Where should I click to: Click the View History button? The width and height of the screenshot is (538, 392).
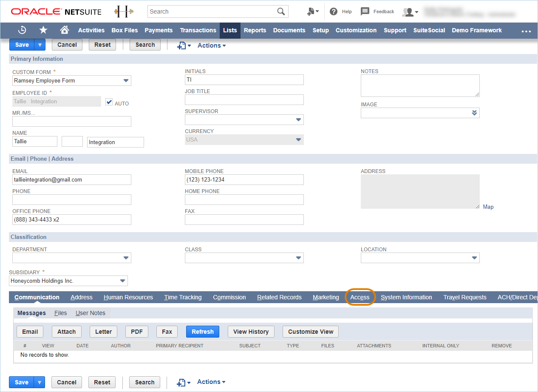[251, 332]
